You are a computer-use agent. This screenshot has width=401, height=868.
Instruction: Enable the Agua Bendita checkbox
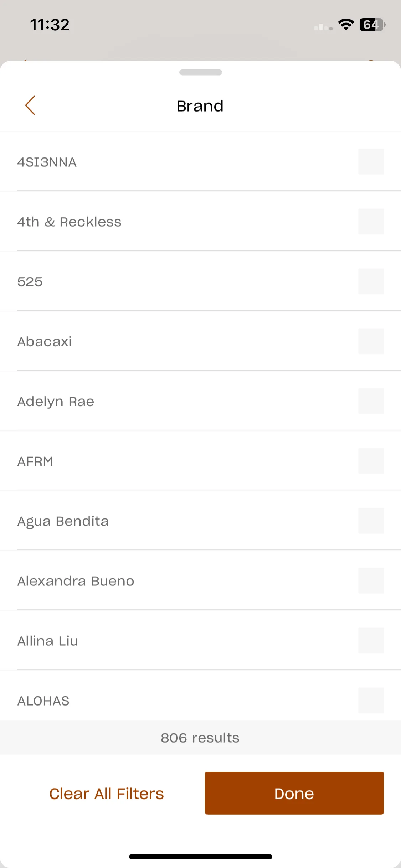click(x=371, y=521)
